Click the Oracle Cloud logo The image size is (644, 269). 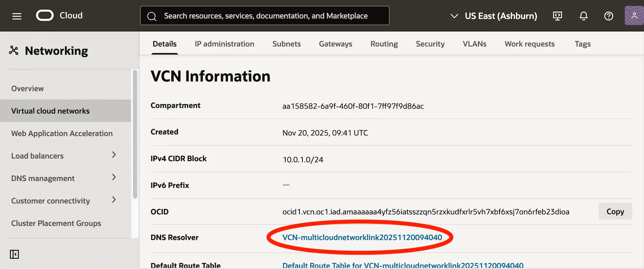45,15
